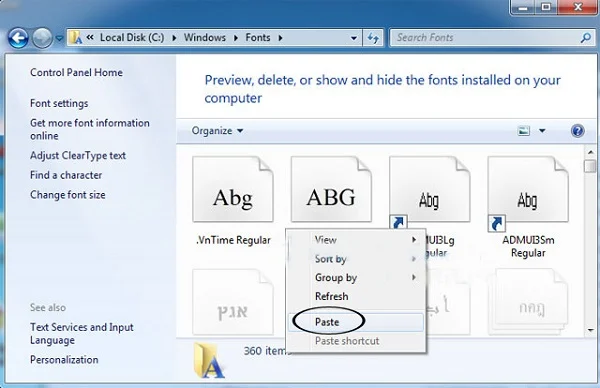The width and height of the screenshot is (600, 388).
Task: Select the ADMUI3Sm Regular font thumbnail
Action: point(528,189)
